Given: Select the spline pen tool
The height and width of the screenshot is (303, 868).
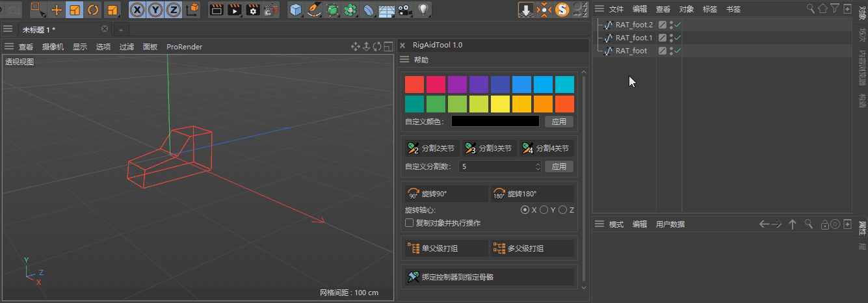Looking at the screenshot, I should [x=314, y=9].
